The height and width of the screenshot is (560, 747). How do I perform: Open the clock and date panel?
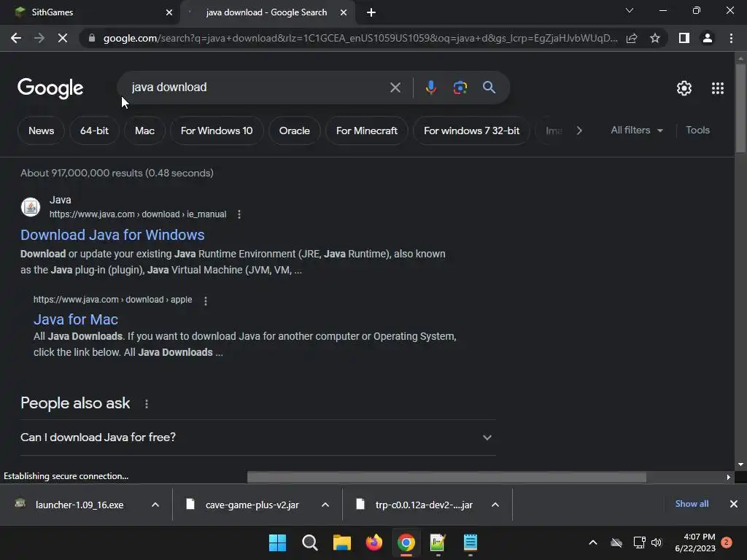click(x=695, y=542)
